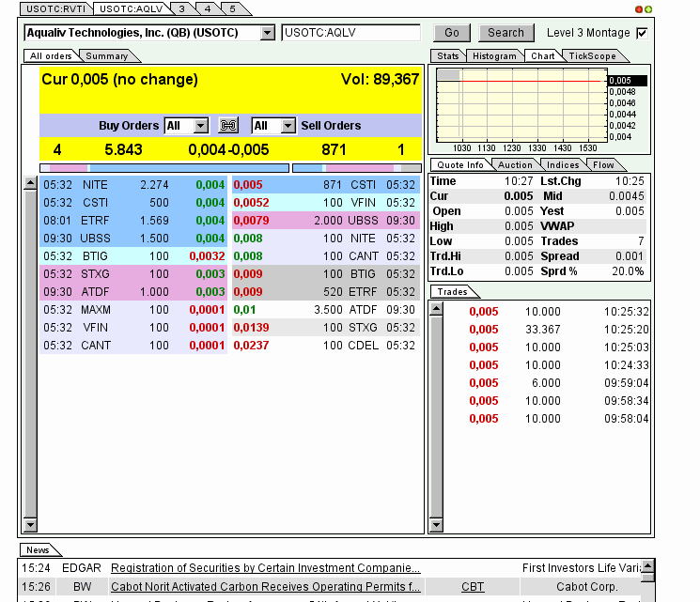The width and height of the screenshot is (700, 602).
Task: Click the buy-side depth bar
Action: (164, 168)
